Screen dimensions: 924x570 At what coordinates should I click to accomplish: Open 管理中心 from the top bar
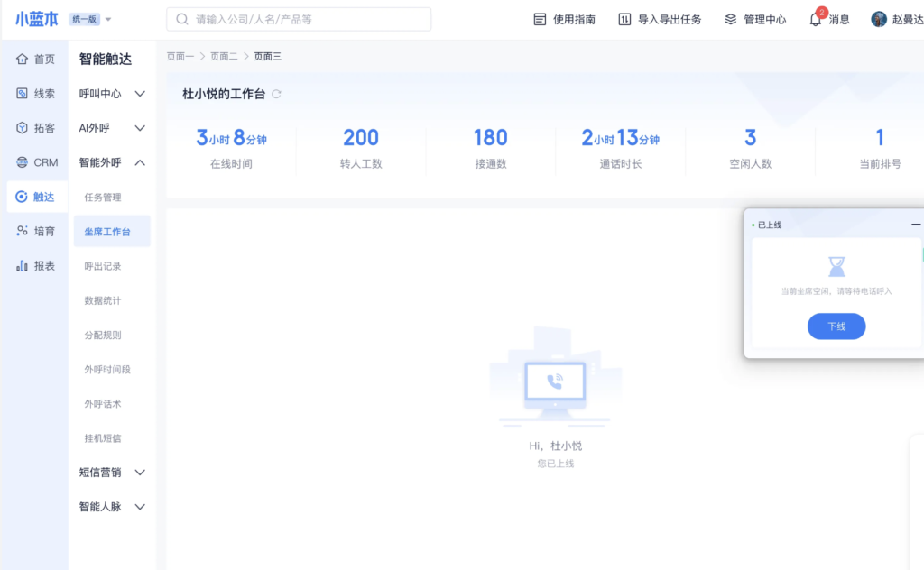point(755,20)
